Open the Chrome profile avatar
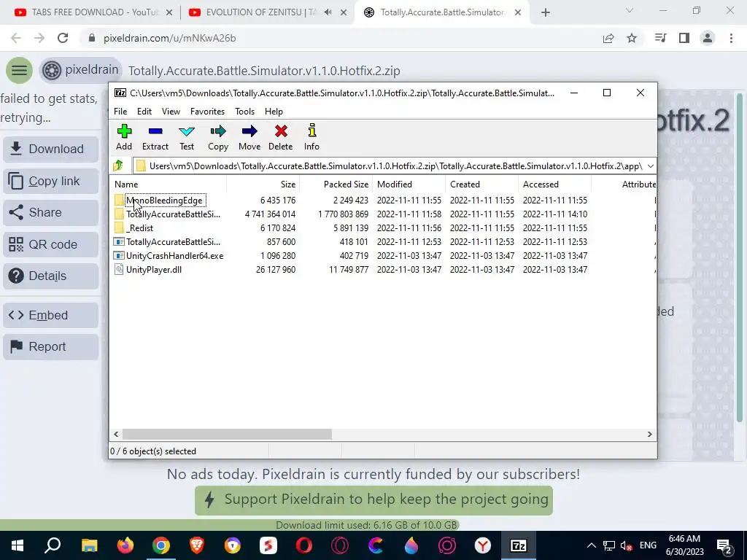Image resolution: width=747 pixels, height=560 pixels. pos(708,38)
